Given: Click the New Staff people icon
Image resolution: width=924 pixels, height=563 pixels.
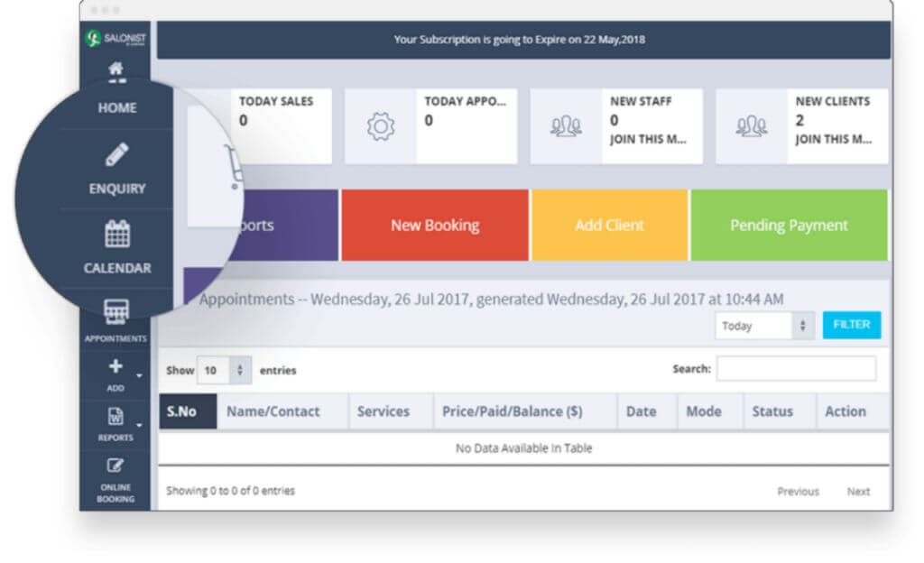Looking at the screenshot, I should tap(566, 127).
